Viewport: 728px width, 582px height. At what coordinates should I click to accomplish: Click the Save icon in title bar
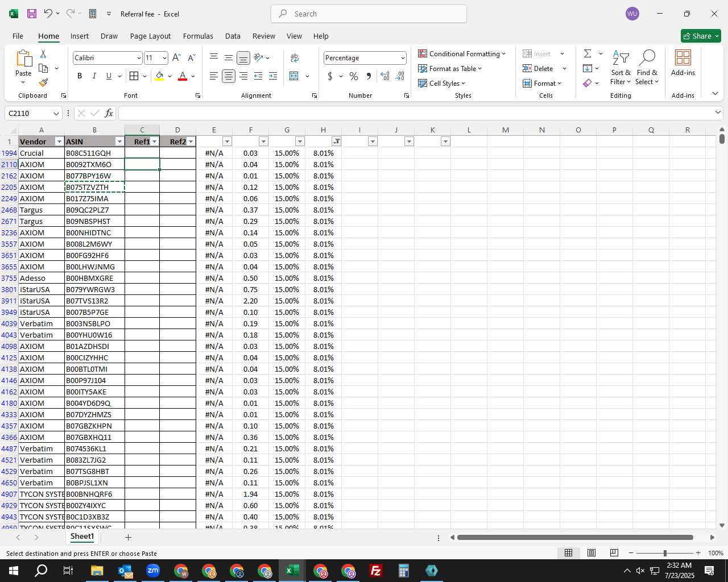[32, 14]
